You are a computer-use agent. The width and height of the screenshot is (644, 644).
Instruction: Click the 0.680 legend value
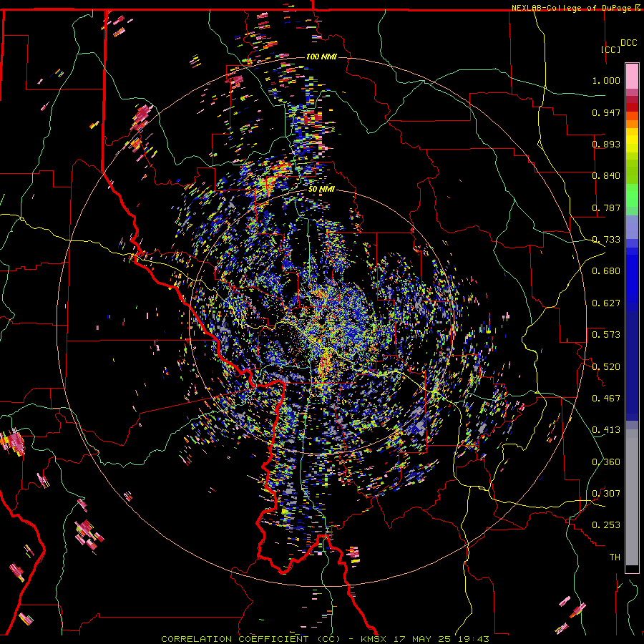(x=606, y=271)
